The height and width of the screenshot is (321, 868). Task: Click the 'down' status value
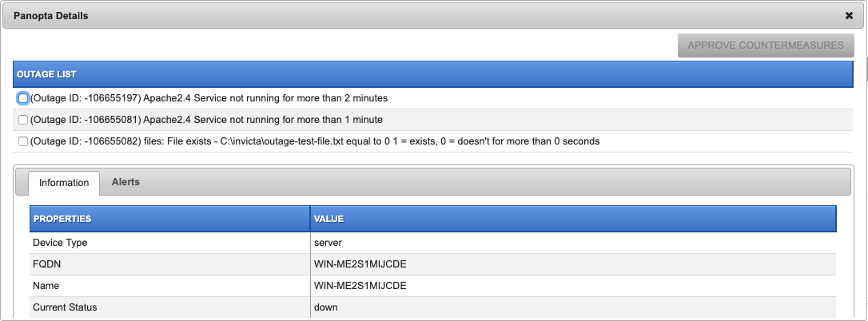pos(325,307)
